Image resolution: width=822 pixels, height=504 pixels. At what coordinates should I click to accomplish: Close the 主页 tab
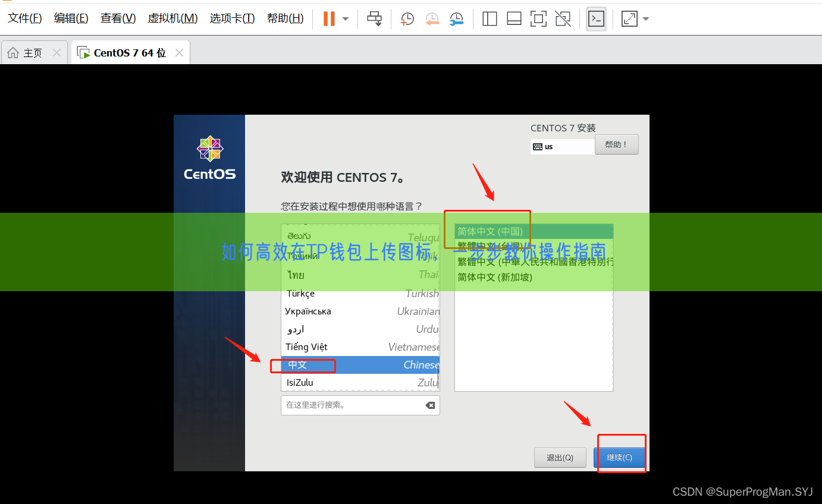[x=57, y=53]
